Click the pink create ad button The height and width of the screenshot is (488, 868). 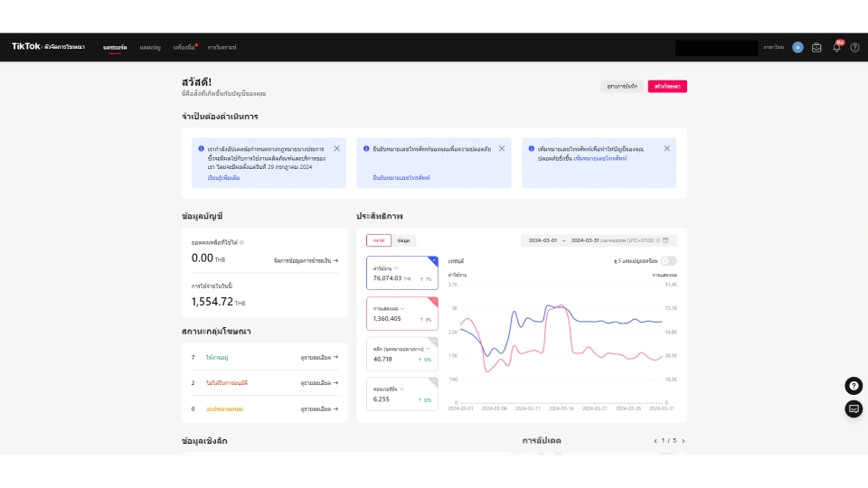[667, 87]
